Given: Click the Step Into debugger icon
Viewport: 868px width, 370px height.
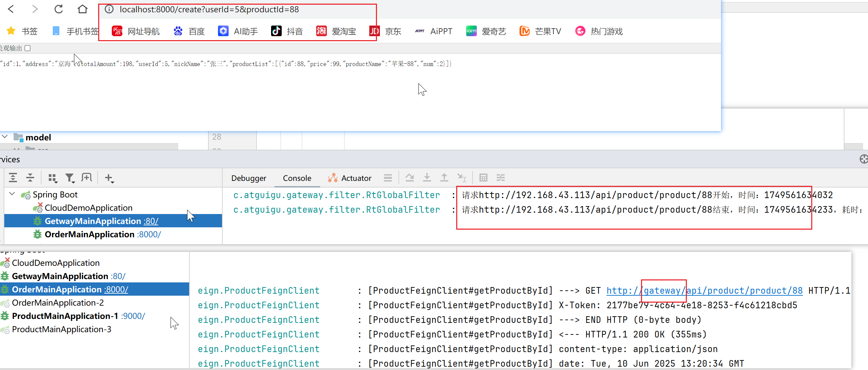Looking at the screenshot, I should click(427, 178).
